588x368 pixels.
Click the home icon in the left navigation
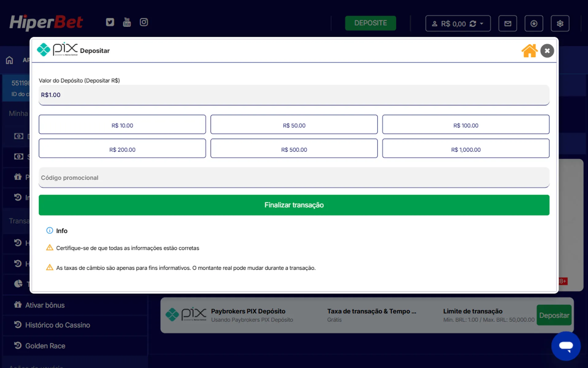pos(9,60)
